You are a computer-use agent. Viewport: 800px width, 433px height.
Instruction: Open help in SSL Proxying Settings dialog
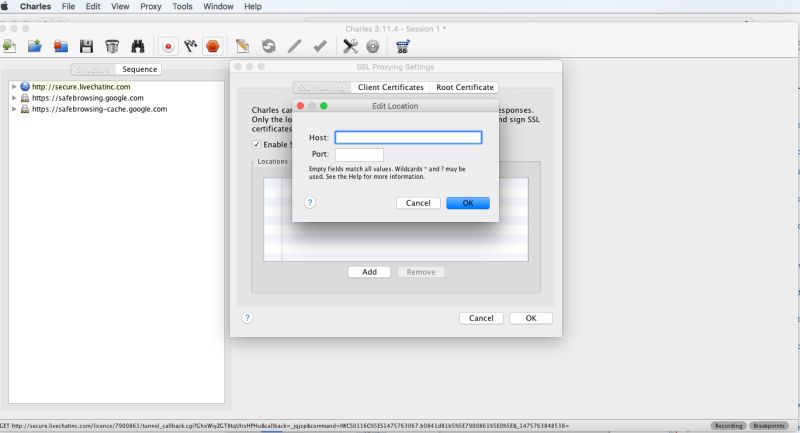pyautogui.click(x=247, y=318)
